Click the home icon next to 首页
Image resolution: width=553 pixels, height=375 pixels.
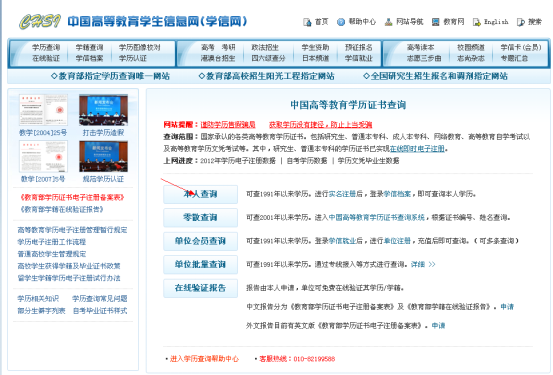307,22
